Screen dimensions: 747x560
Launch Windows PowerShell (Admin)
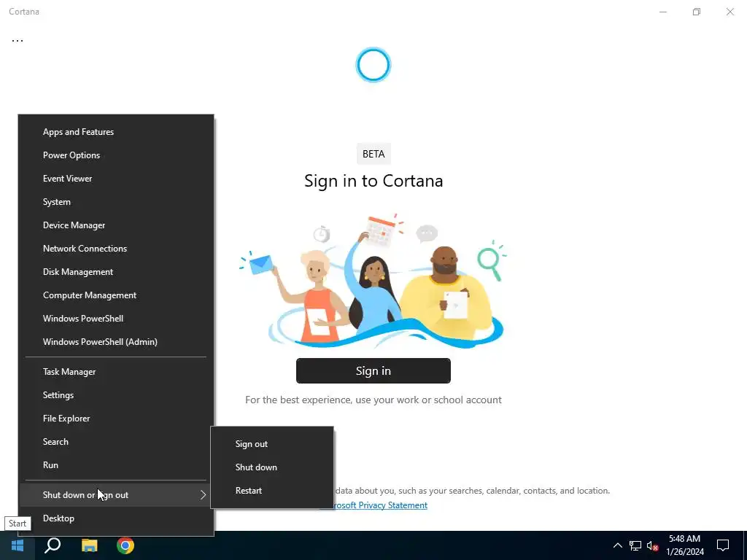[x=116, y=342]
